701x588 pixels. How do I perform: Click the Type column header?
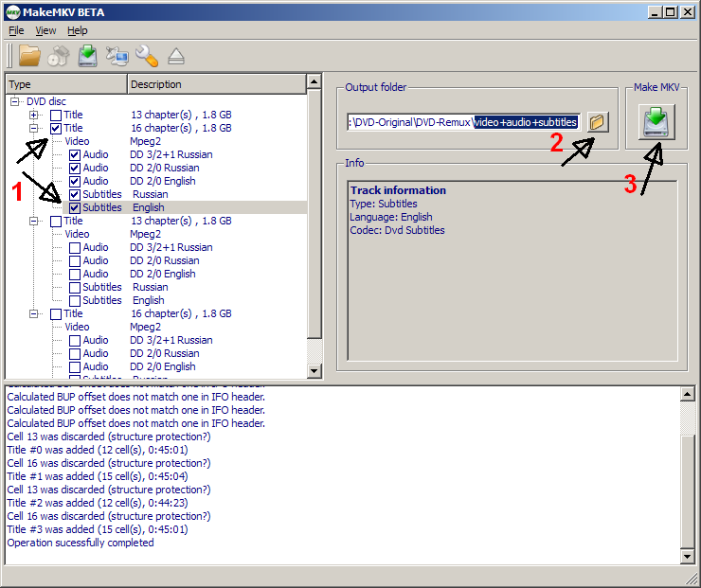coord(67,84)
